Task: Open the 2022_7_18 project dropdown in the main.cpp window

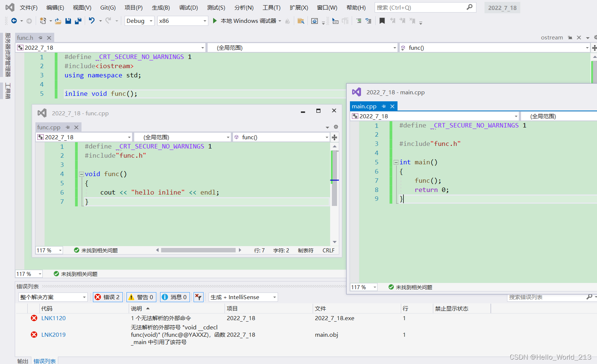Action: [x=434, y=116]
